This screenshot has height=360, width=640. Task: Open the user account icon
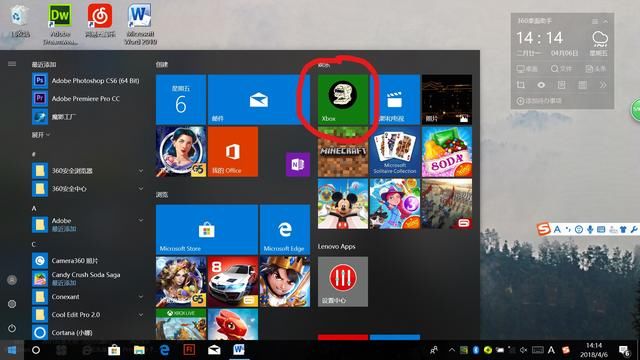pos(12,280)
